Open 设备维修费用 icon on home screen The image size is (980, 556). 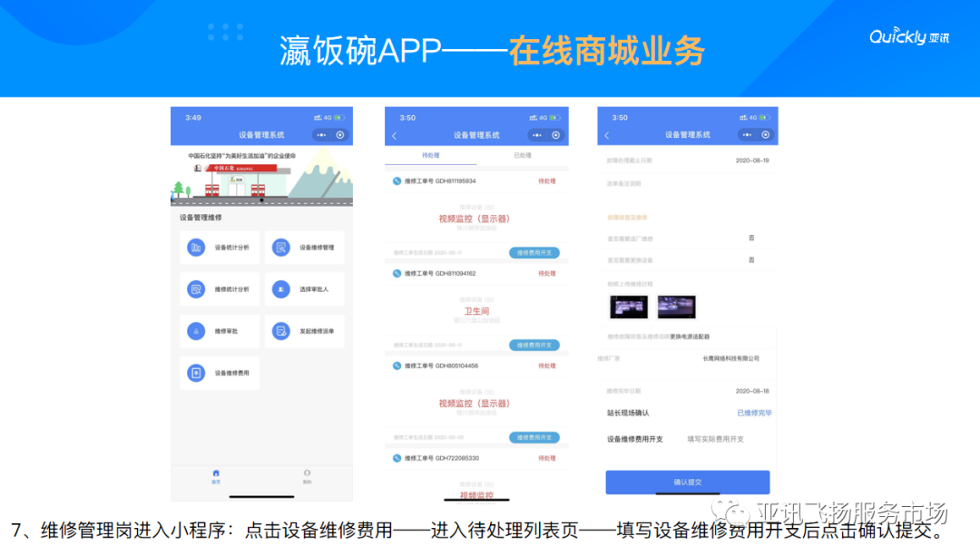[x=196, y=373]
